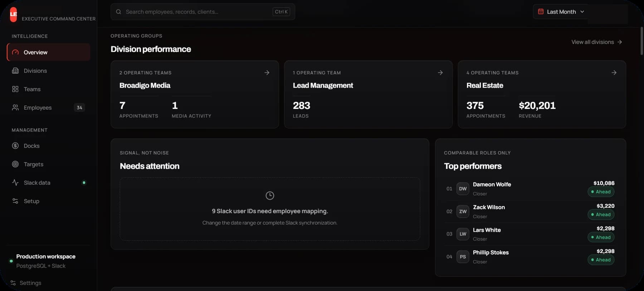Open Teams using the grid icon
The width and height of the screenshot is (644, 291).
click(15, 89)
